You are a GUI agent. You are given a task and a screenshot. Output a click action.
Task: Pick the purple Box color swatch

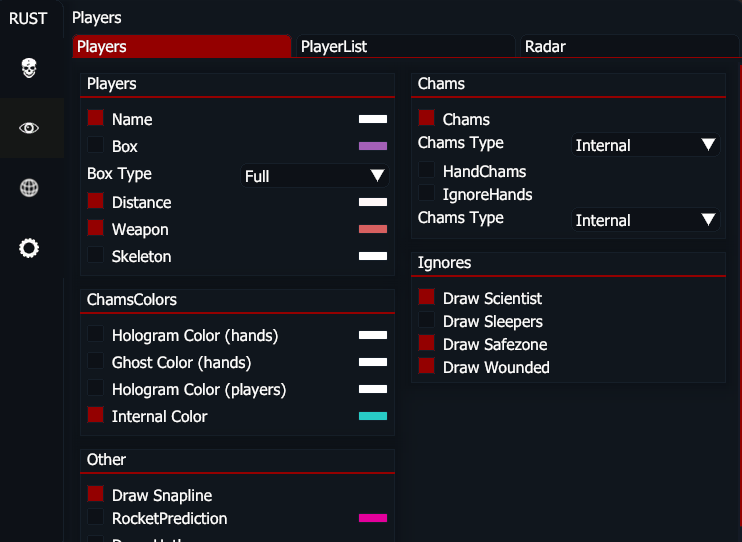coord(373,146)
